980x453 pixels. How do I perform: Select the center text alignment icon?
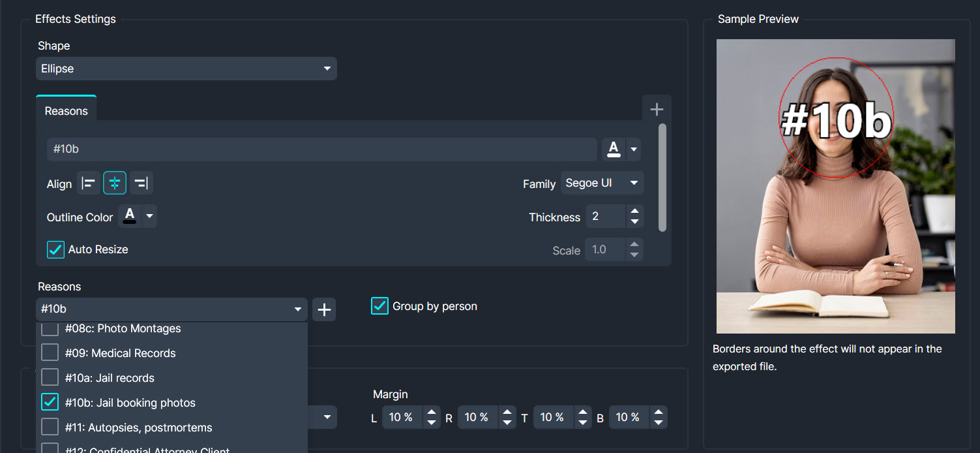point(115,183)
